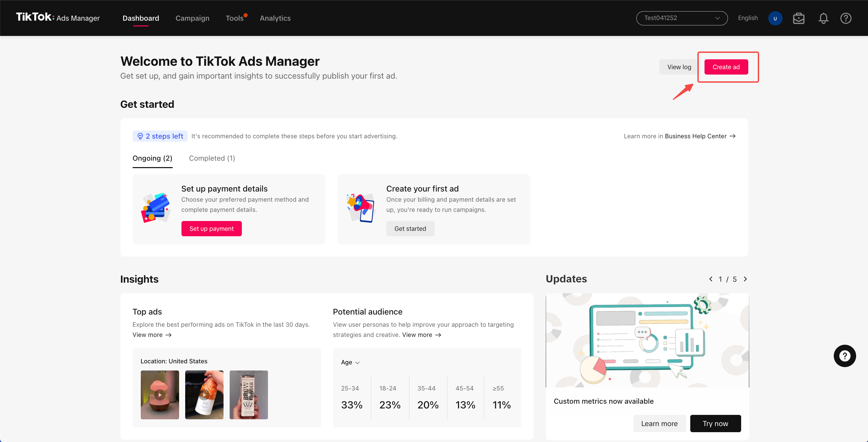
Task: Expand the account selector dropdown
Action: [679, 18]
